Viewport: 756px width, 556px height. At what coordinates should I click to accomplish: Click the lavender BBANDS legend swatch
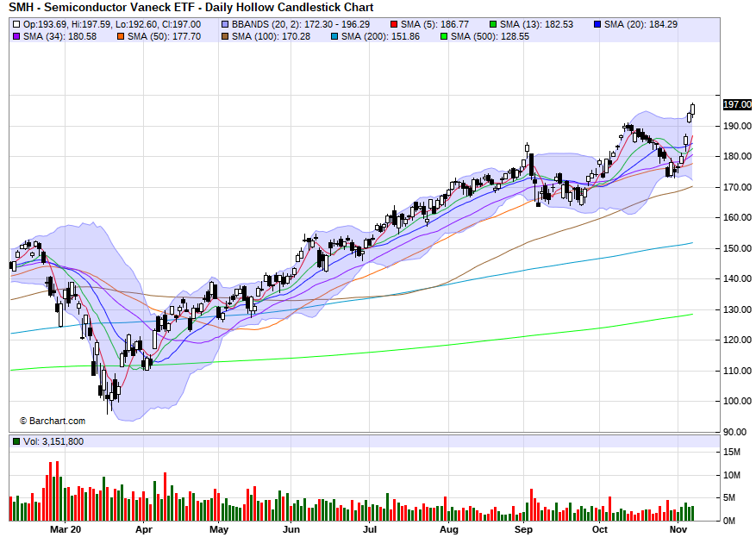point(225,24)
